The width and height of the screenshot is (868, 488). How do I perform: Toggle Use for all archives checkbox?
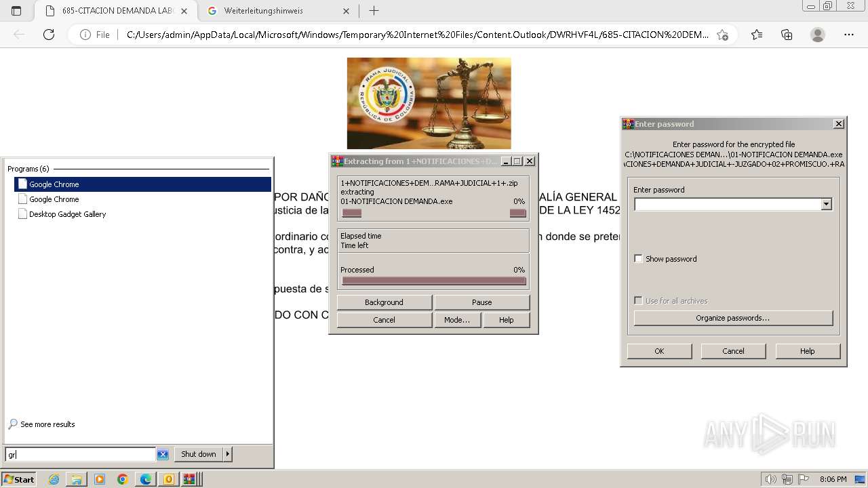coord(638,301)
